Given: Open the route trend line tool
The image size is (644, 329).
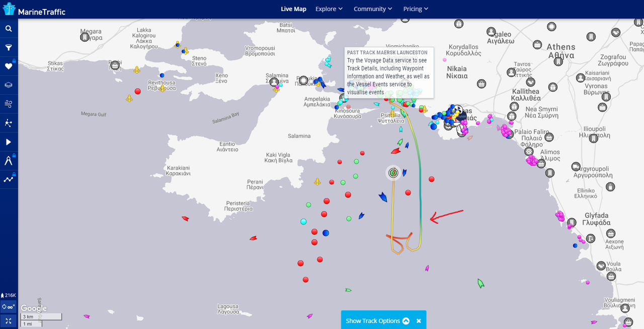Looking at the screenshot, I should 9,179.
